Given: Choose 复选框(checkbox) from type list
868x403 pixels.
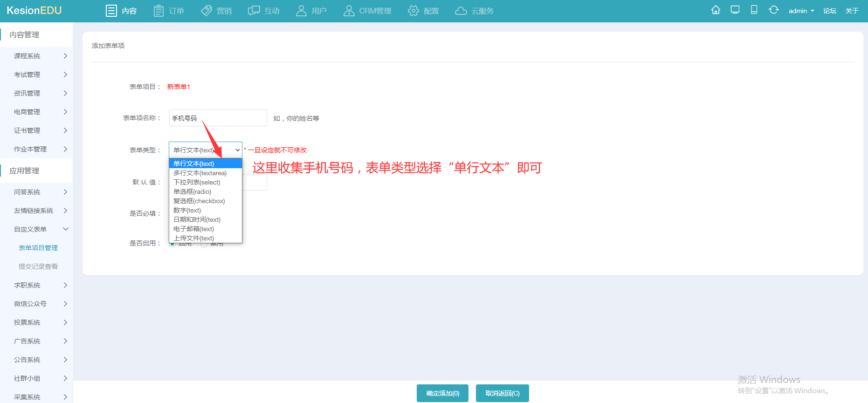Looking at the screenshot, I should pos(199,201).
